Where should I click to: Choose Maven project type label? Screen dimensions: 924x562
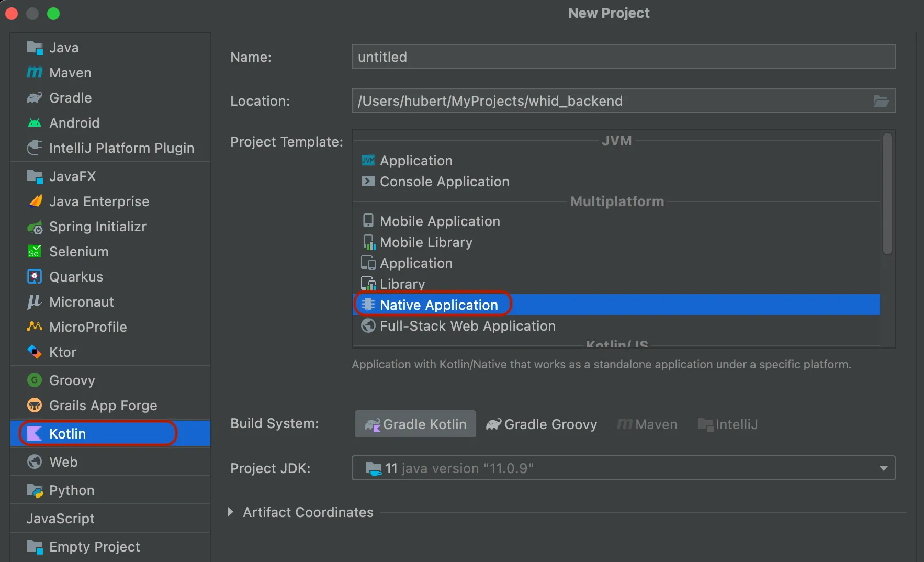tap(70, 73)
